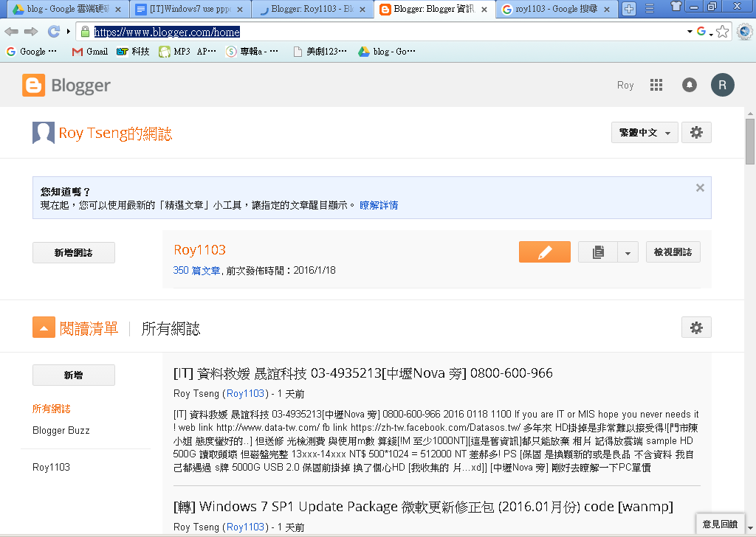Viewport: 756px width, 537px height.
Task: Open Blogger settings gear near language
Action: (x=696, y=133)
